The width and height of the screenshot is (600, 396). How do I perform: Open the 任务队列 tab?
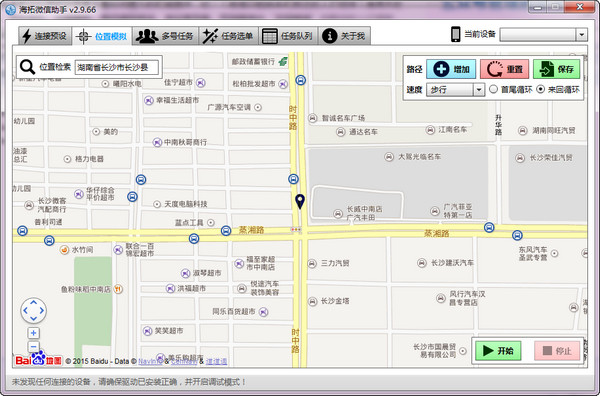pyautogui.click(x=289, y=36)
